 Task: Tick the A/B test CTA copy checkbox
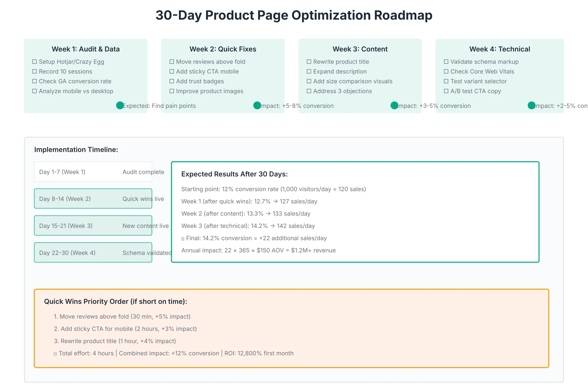[x=446, y=91]
